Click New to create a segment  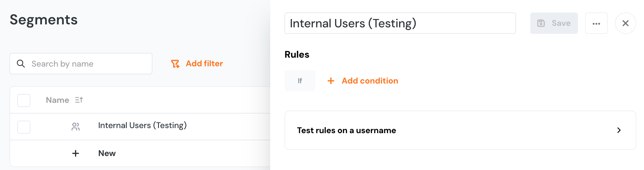[107, 153]
